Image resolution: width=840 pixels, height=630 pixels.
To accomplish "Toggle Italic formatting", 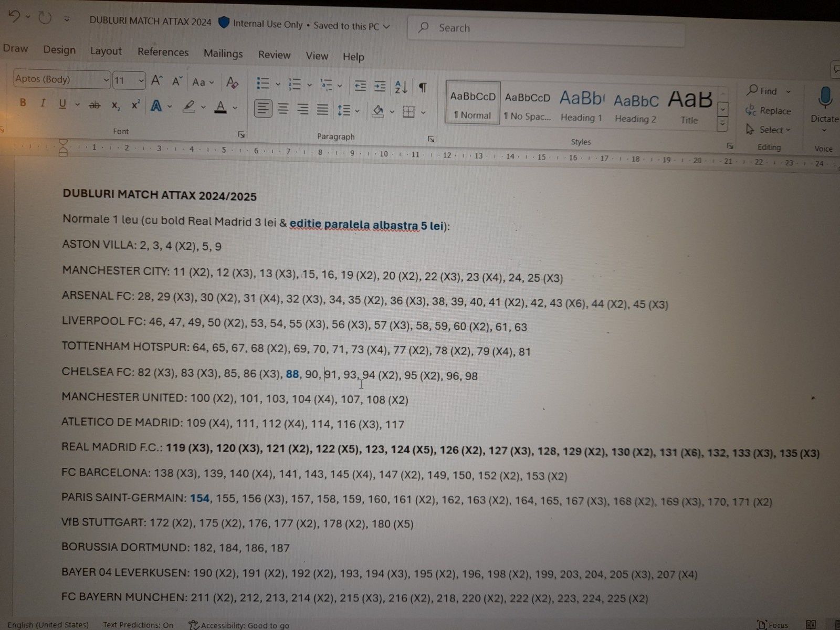I will pos(43,103).
